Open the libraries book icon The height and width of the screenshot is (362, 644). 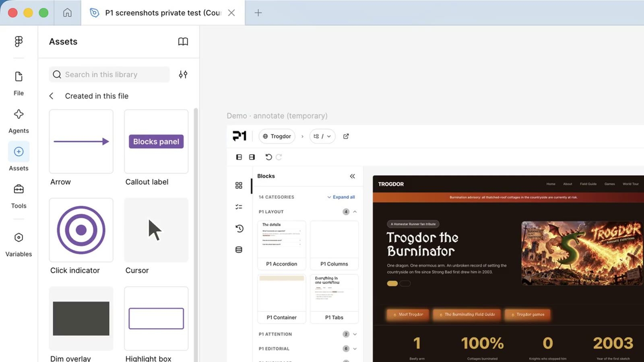(183, 41)
